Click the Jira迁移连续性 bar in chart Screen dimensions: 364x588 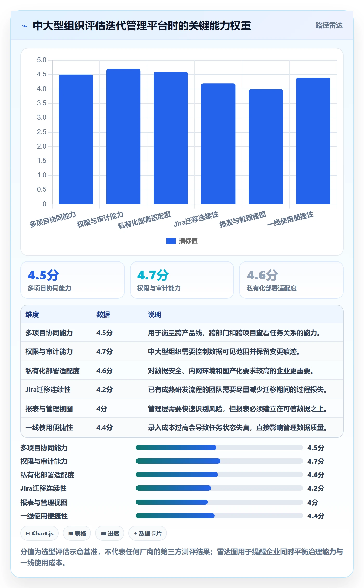[218, 144]
